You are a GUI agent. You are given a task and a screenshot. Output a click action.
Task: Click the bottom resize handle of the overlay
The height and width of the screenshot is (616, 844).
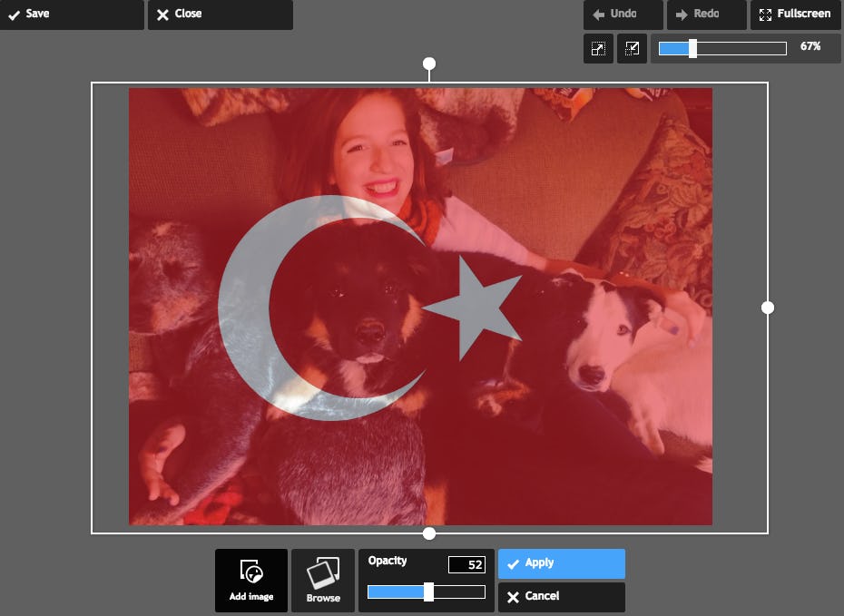tap(427, 533)
